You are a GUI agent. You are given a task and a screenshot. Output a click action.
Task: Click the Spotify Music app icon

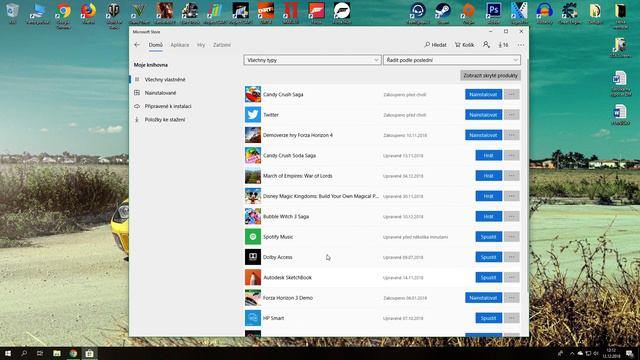coord(253,237)
